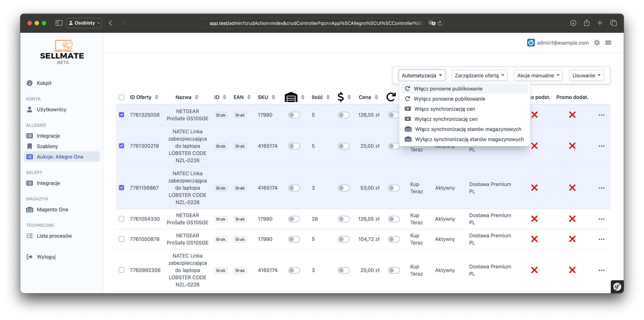This screenshot has width=644, height=320.
Task: Check the checkbox for offer 7761050878
Action: coord(121,239)
